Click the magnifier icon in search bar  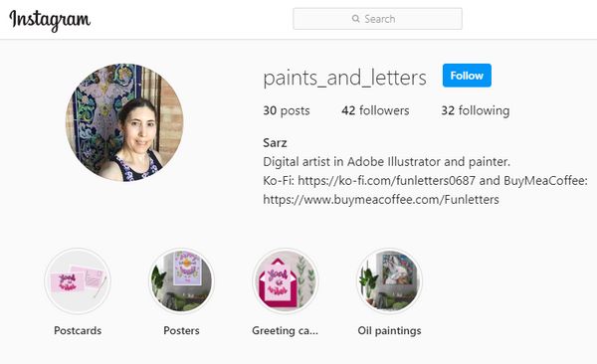pyautogui.click(x=355, y=19)
